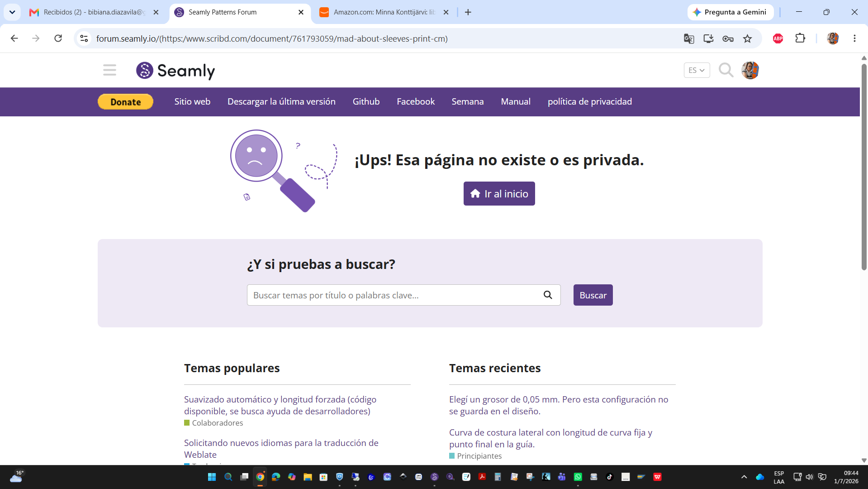Viewport: 868px width, 489px height.
Task: Open WhatsApp from the Windows taskbar
Action: click(x=578, y=477)
